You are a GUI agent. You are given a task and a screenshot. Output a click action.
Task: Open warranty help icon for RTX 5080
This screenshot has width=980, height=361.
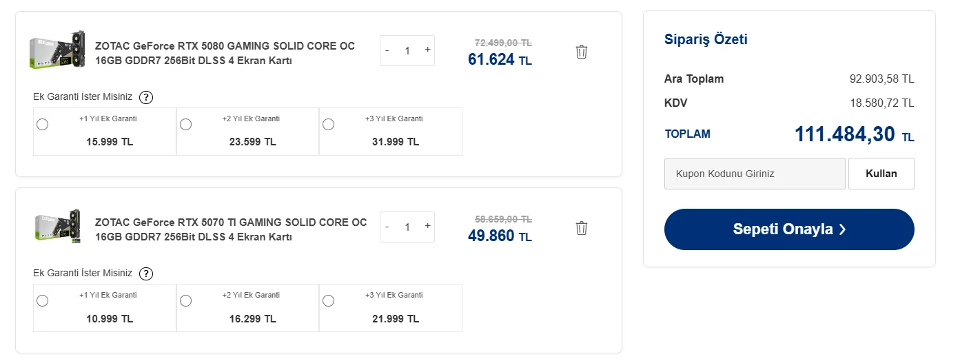146,97
